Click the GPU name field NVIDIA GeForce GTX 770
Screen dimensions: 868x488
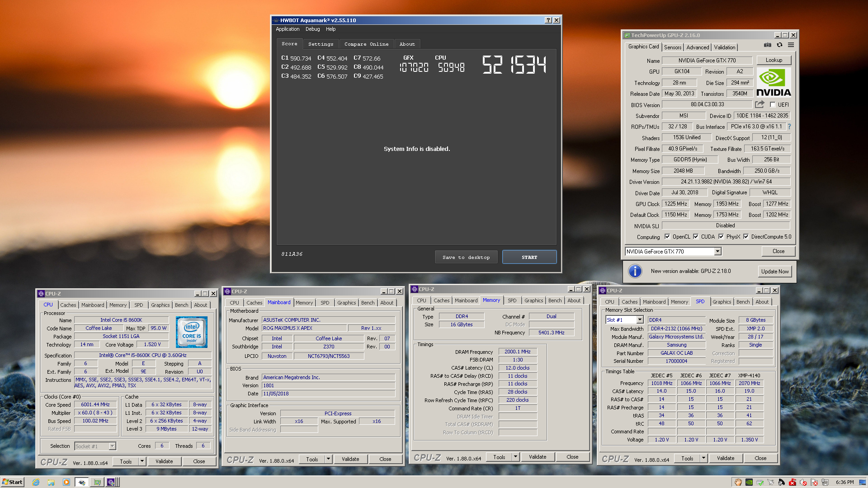point(707,61)
